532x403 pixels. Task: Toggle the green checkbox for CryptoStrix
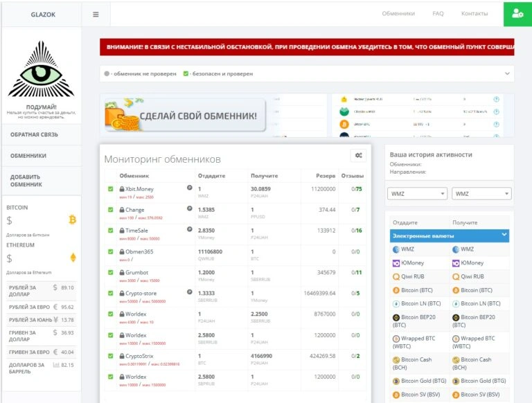coord(110,355)
